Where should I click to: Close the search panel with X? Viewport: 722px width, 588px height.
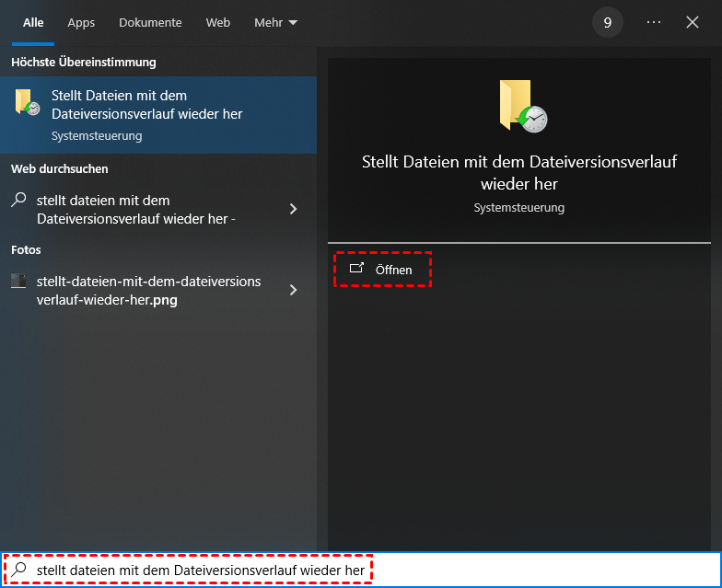tap(693, 22)
